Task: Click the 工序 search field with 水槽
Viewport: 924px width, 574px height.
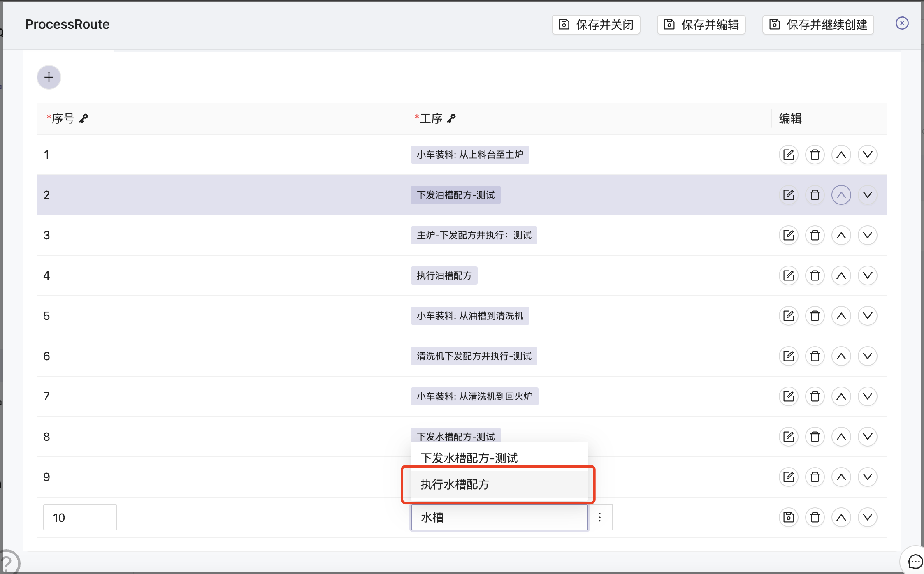Action: pos(499,517)
